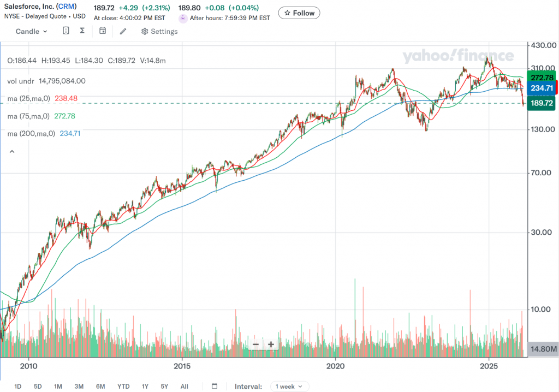
Task: Switch to the 5Y time range
Action: (x=164, y=386)
